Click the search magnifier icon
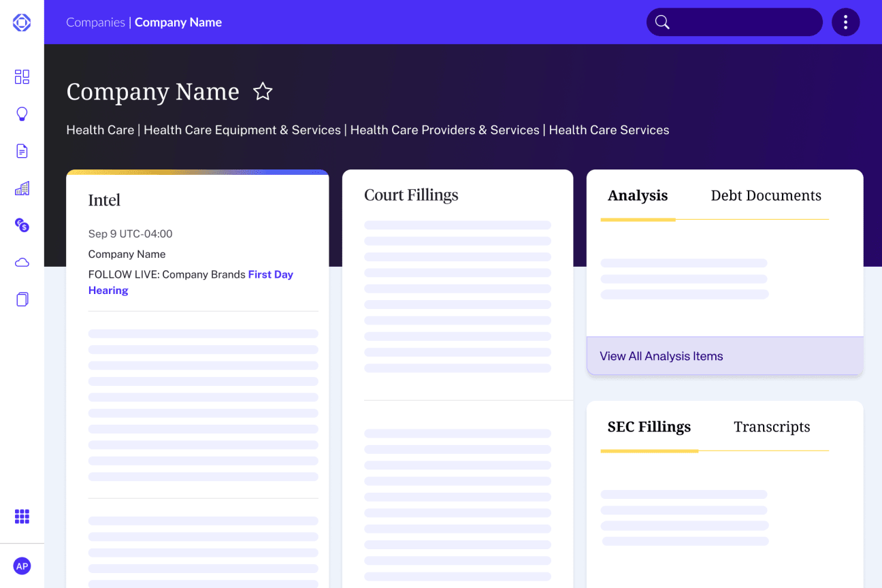 [662, 22]
